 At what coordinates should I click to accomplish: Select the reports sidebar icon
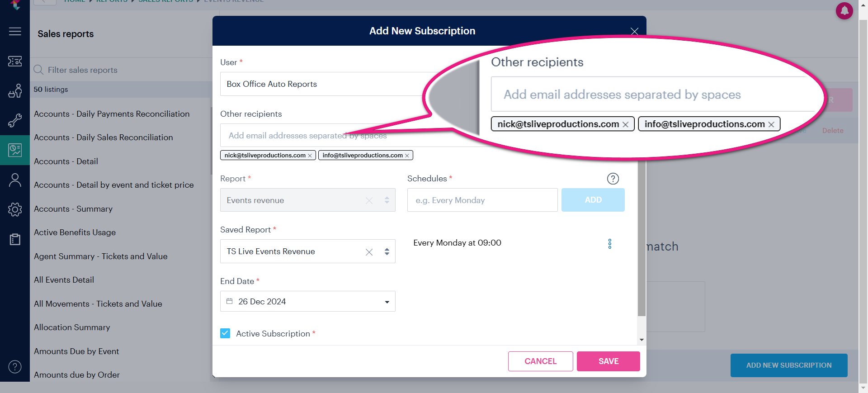15,150
